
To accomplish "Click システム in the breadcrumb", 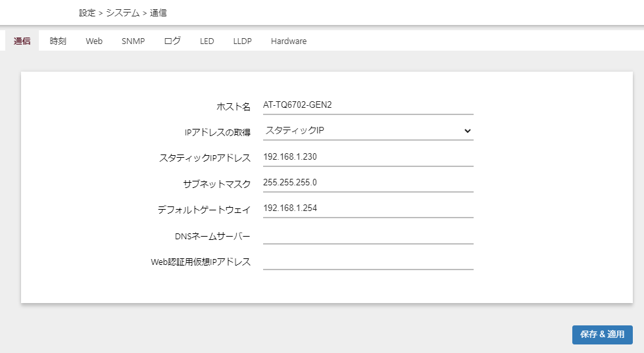I will click(123, 12).
